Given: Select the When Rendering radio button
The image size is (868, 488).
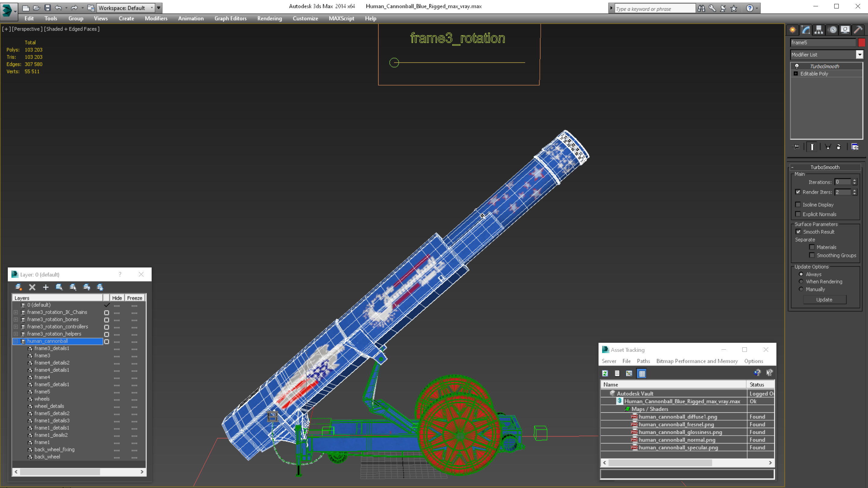Looking at the screenshot, I should tap(801, 282).
